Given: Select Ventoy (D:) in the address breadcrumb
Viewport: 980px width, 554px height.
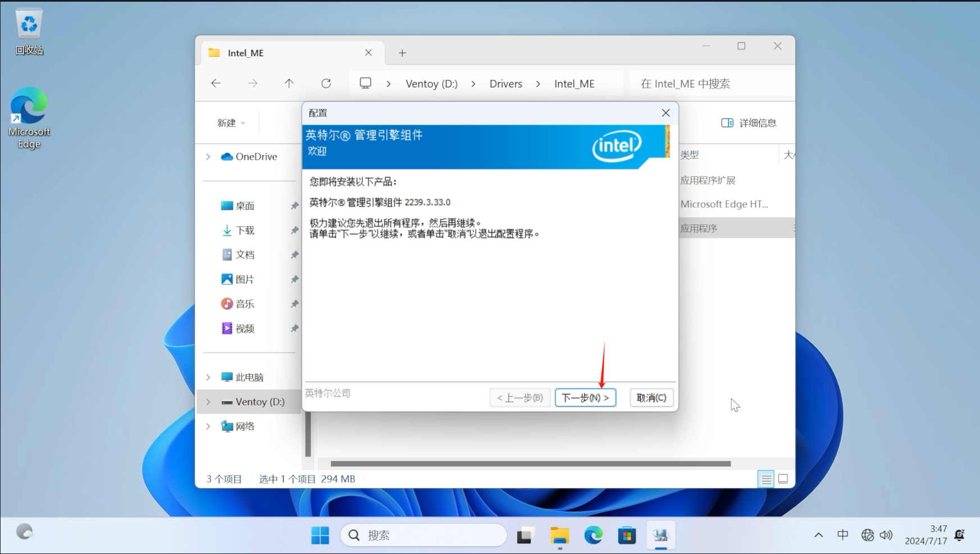Looking at the screenshot, I should pyautogui.click(x=431, y=84).
